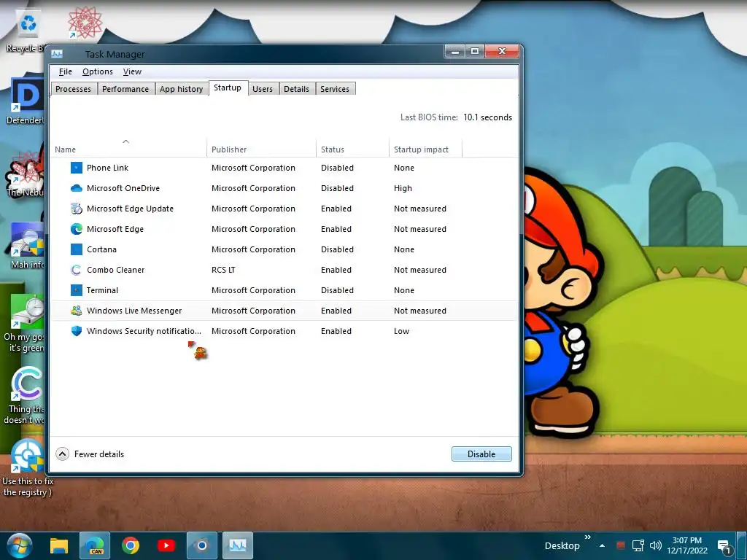Screen dimensions: 747x560
Task: Click the Cortana row icon
Action: 76,249
